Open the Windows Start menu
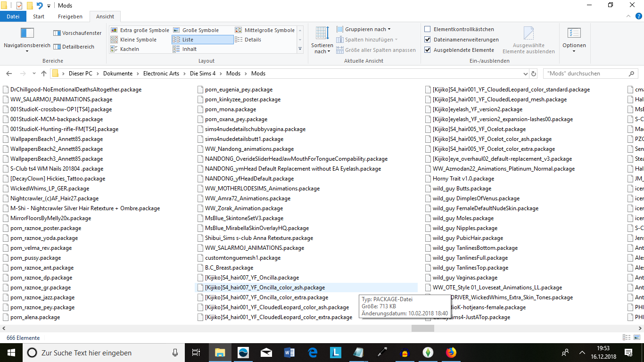 11,353
